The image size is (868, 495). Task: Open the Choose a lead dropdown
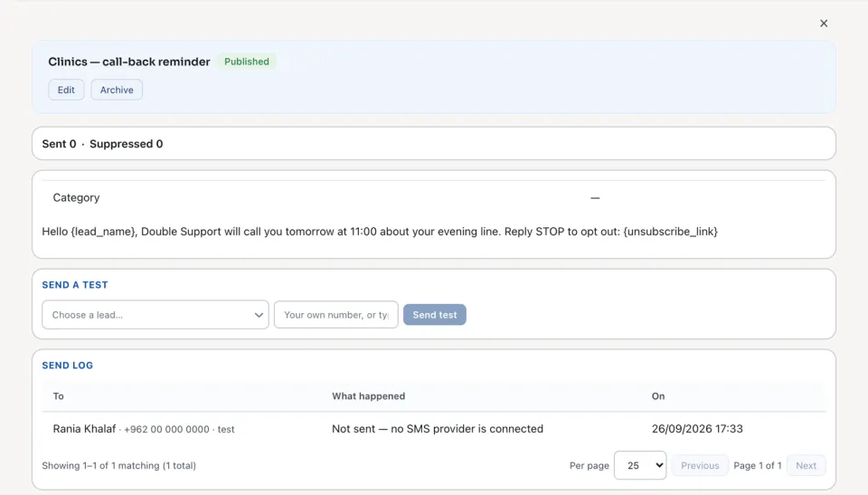156,315
